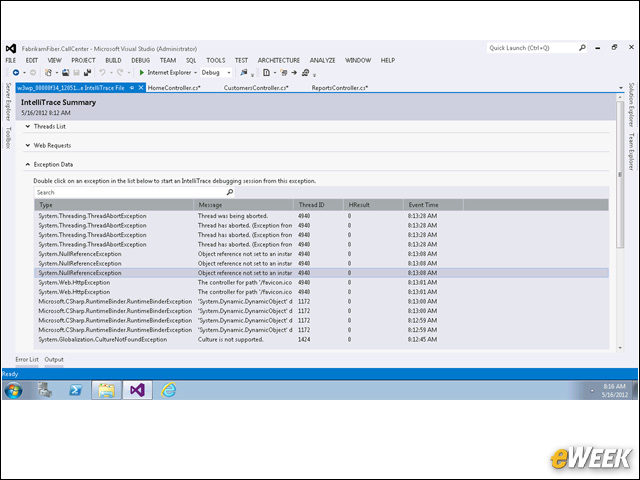The width and height of the screenshot is (640, 480).
Task: Click the Quick Launch magnifier icon
Action: point(582,48)
